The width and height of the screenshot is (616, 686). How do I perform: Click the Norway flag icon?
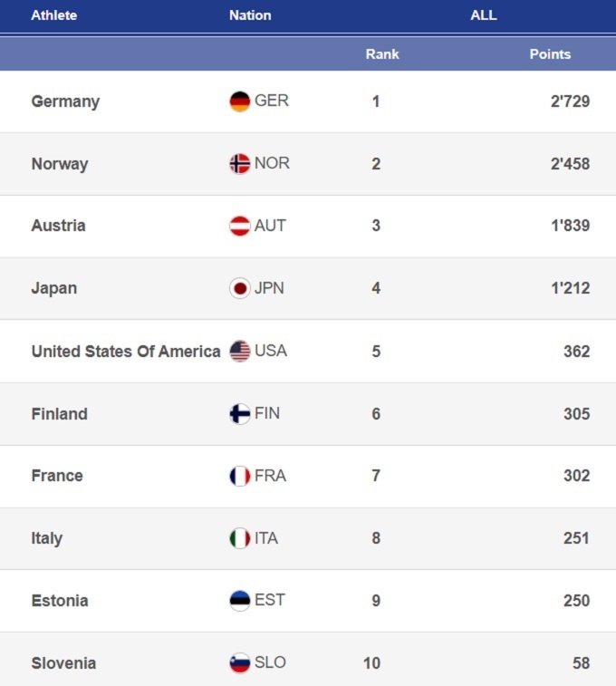pos(239,164)
